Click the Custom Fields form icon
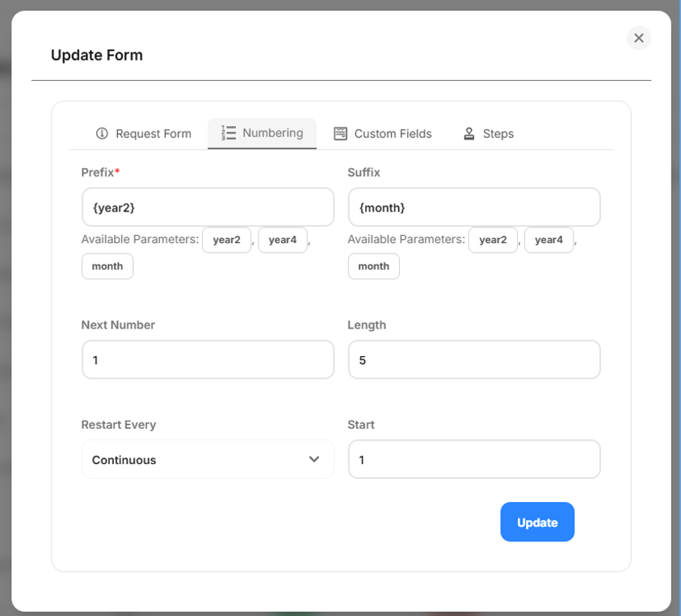Screen dimensions: 681x616 341,134
